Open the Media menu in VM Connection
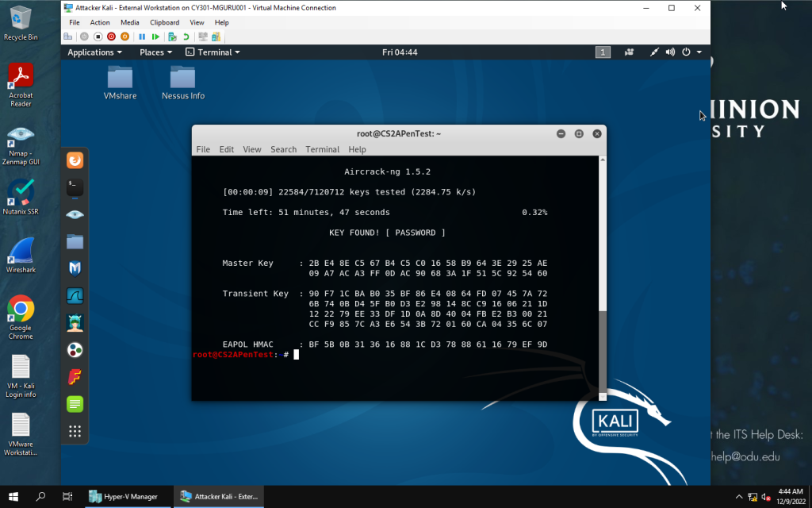This screenshot has width=812, height=508. [130, 22]
